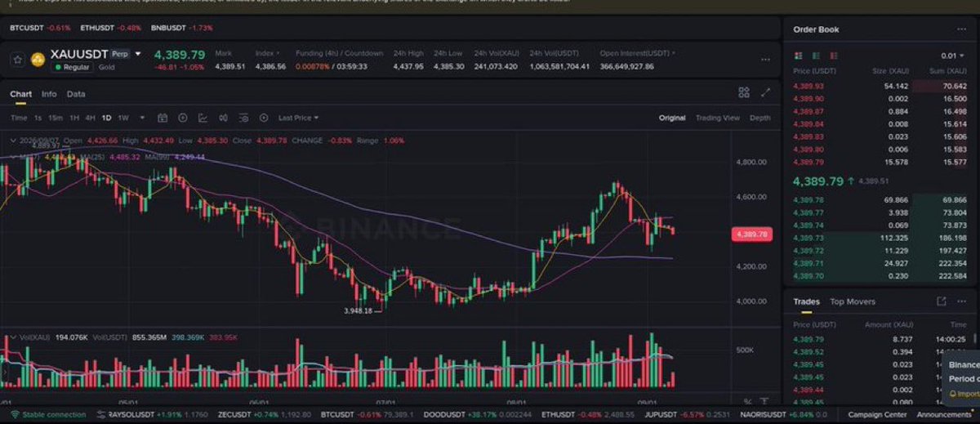Open the 0.01 price grouping dropdown

point(952,56)
